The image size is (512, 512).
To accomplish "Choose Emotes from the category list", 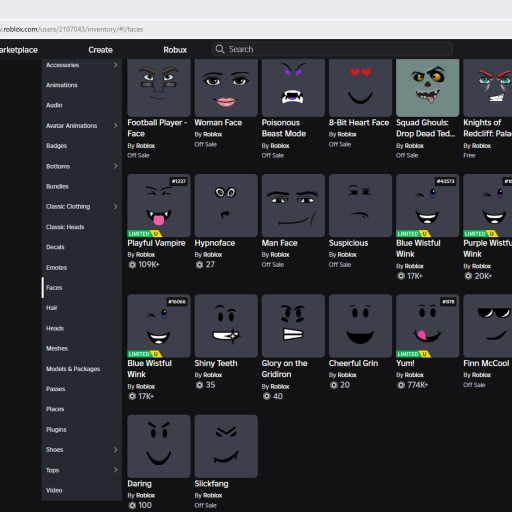I will (x=56, y=267).
